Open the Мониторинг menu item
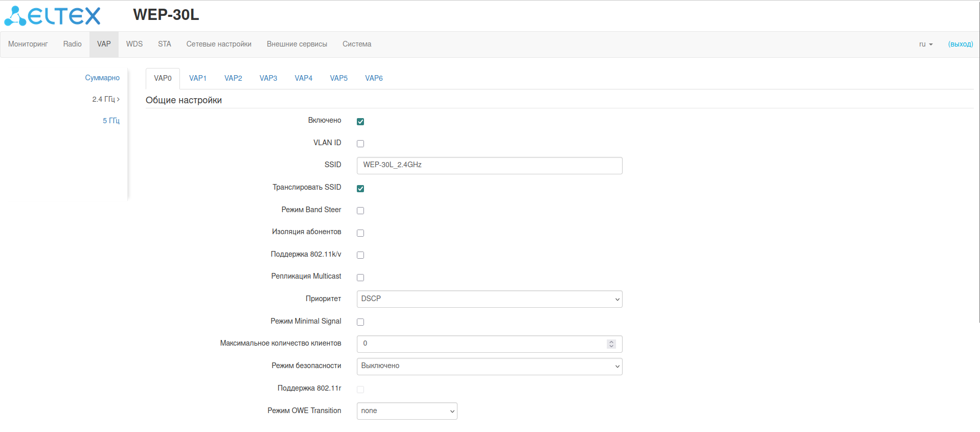This screenshot has height=432, width=980. coord(28,44)
